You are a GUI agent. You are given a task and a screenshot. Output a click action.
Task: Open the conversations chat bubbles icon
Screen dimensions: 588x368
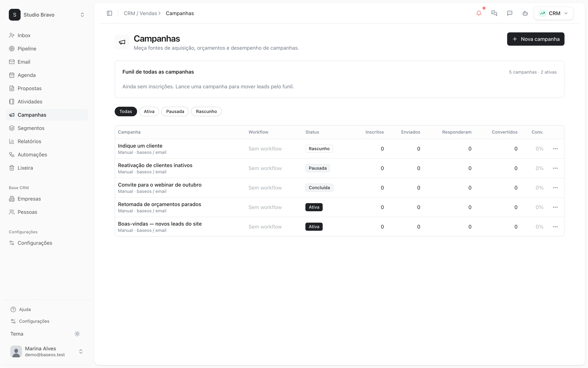point(494,13)
